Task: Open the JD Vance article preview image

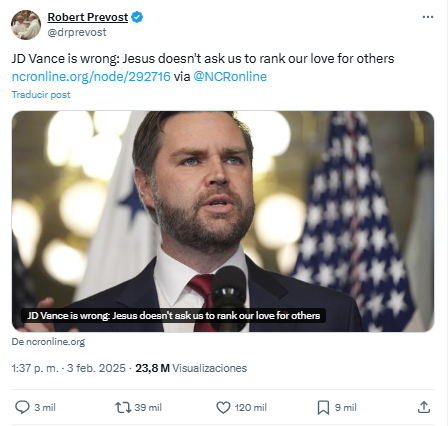Action: [x=223, y=221]
